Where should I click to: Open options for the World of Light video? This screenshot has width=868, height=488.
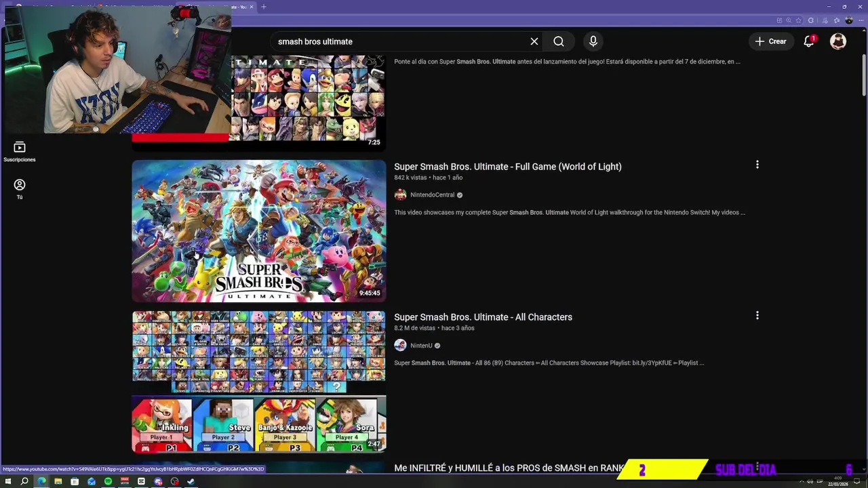[757, 165]
